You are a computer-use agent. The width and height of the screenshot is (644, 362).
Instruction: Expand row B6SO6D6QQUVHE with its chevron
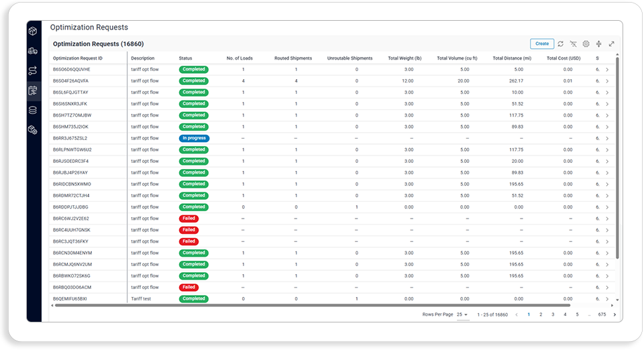(x=607, y=69)
